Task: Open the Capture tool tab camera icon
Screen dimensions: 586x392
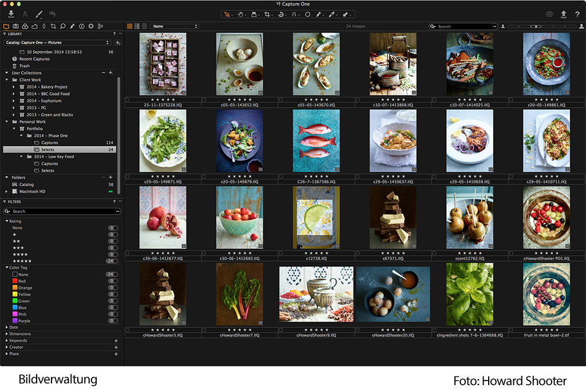Action: (15, 26)
